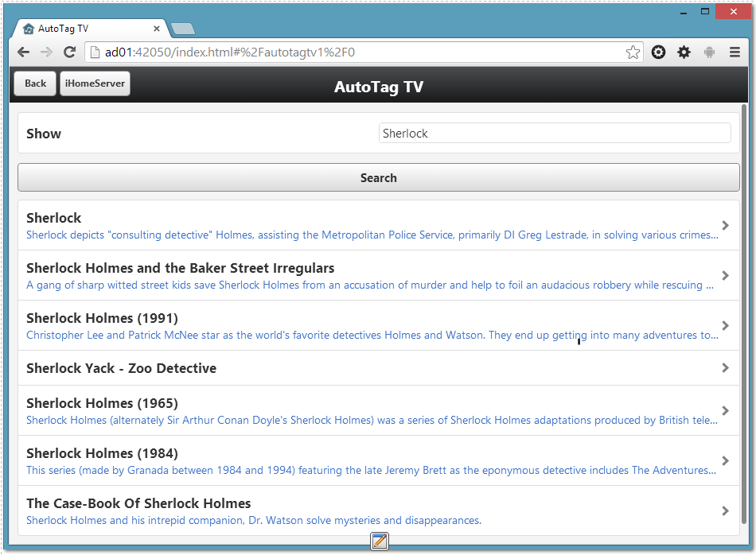Expand Sherlock Holmes (1984) entry arrow
Image resolution: width=756 pixels, height=555 pixels.
(x=725, y=461)
